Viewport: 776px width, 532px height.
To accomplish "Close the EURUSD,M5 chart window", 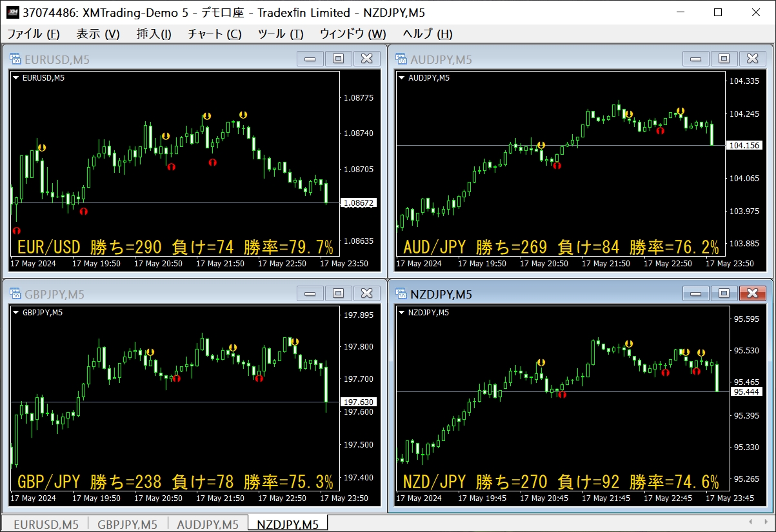I will pyautogui.click(x=367, y=59).
